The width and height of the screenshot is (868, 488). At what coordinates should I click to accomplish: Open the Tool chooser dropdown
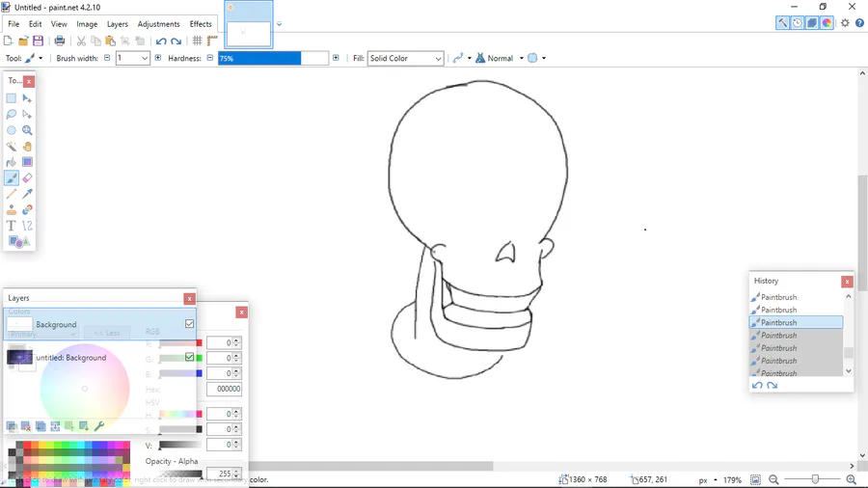(x=34, y=58)
